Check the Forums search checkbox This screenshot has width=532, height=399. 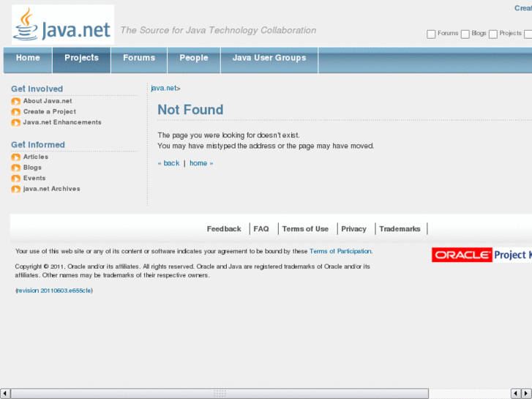(x=431, y=34)
